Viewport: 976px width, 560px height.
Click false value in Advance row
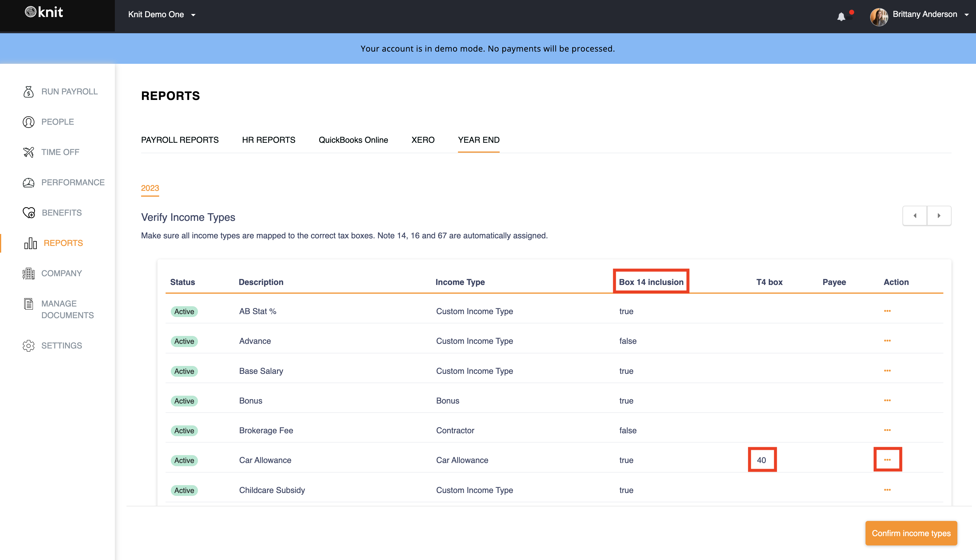[628, 341]
